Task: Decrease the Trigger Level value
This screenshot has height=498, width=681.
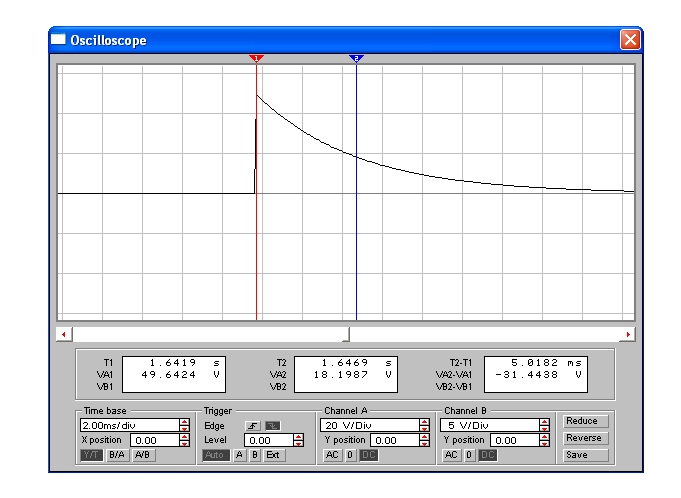Action: (x=298, y=443)
